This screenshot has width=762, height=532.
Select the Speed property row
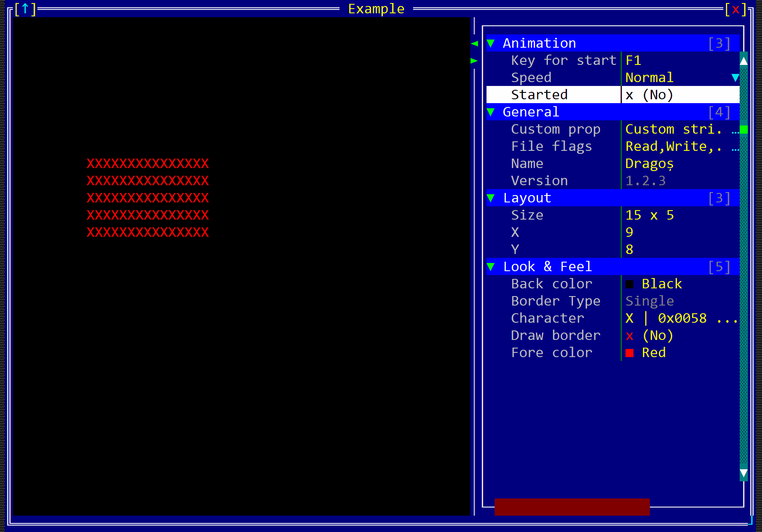coord(613,78)
